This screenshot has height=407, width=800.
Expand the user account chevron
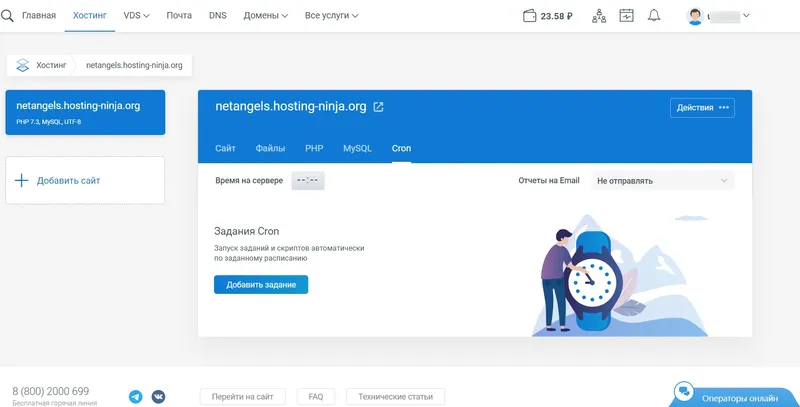(x=746, y=16)
